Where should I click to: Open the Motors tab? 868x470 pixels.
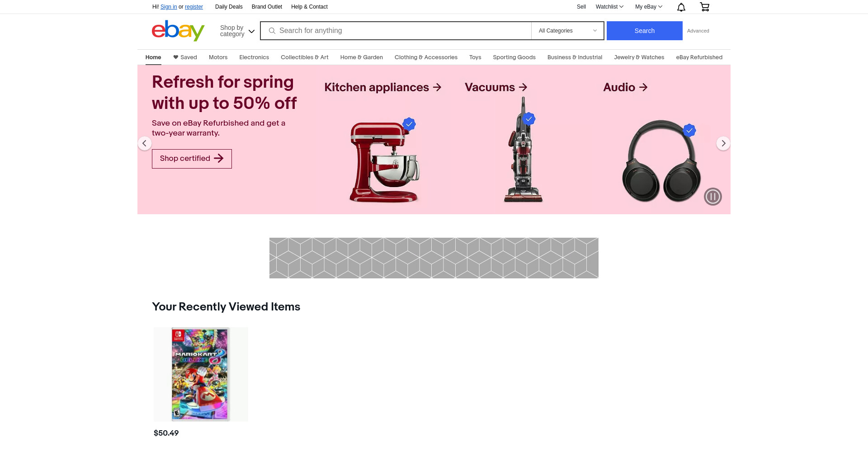pyautogui.click(x=218, y=57)
